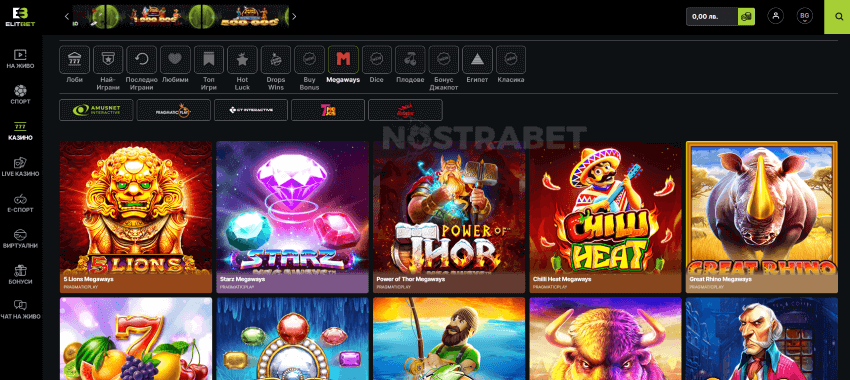Click the user account profile icon
The image size is (850, 380).
click(x=776, y=16)
